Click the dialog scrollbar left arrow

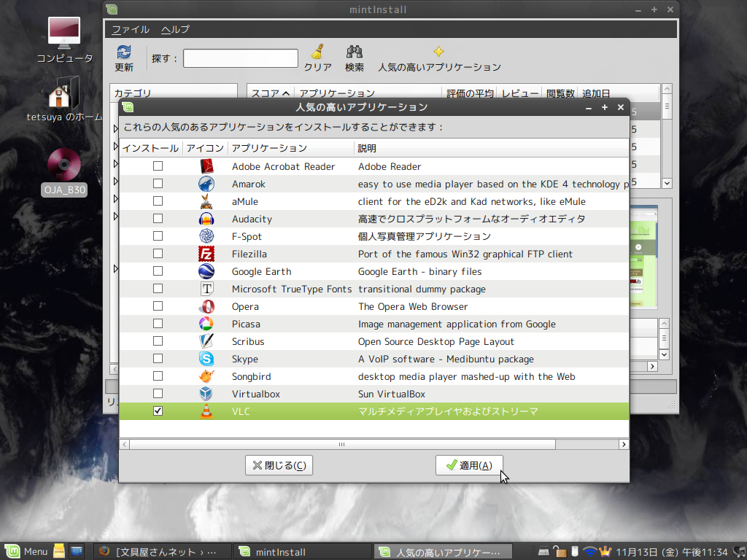pos(124,444)
